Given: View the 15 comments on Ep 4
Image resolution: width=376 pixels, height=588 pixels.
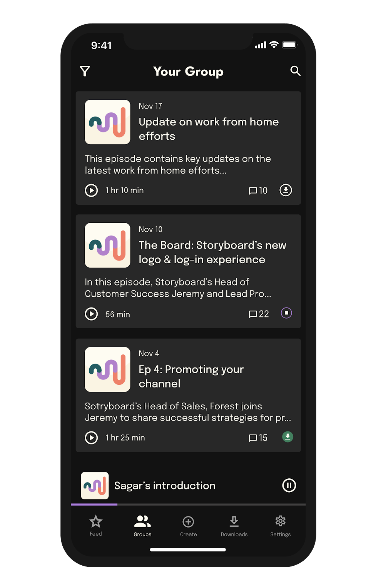Looking at the screenshot, I should (258, 438).
